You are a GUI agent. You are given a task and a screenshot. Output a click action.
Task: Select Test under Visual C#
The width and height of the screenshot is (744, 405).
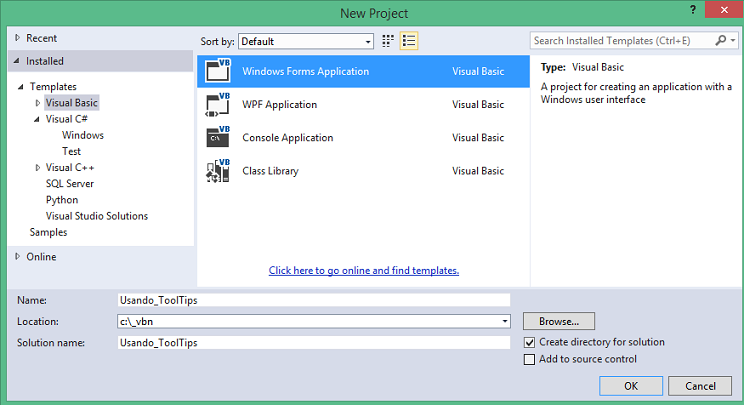(x=71, y=151)
